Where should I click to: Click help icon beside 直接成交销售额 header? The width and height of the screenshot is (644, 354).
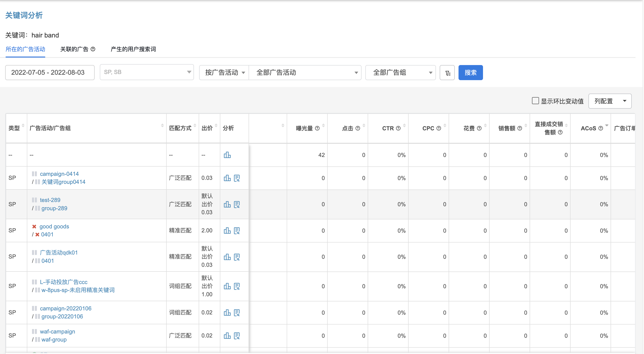pyautogui.click(x=560, y=132)
